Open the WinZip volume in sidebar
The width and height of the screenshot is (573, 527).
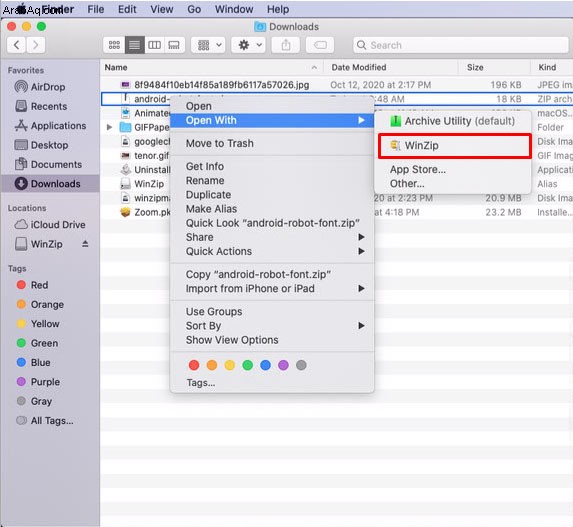[x=39, y=244]
